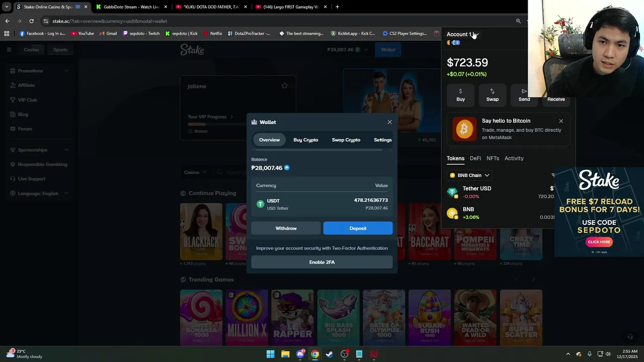Select the Activity tab in MetaMask
This screenshot has width=644, height=362.
(x=514, y=158)
